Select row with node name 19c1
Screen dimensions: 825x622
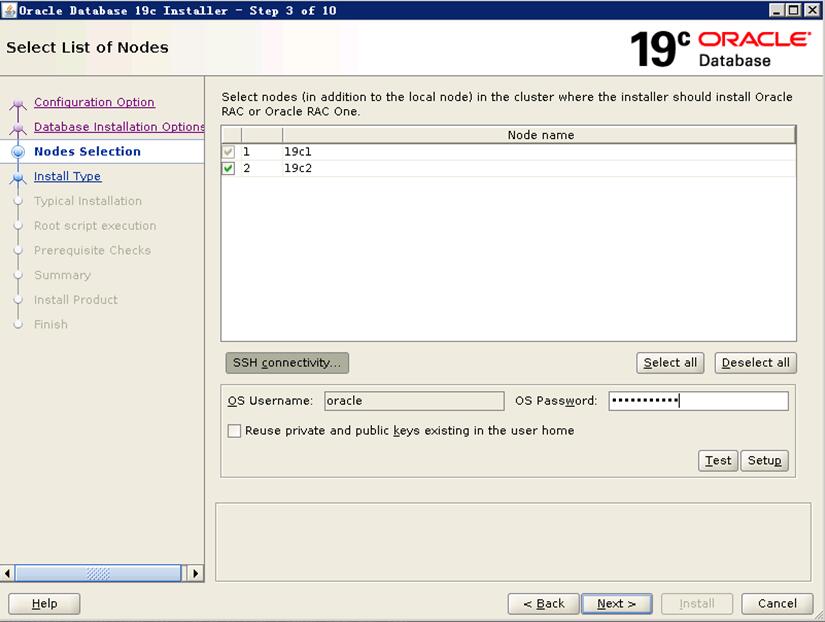pos(509,152)
